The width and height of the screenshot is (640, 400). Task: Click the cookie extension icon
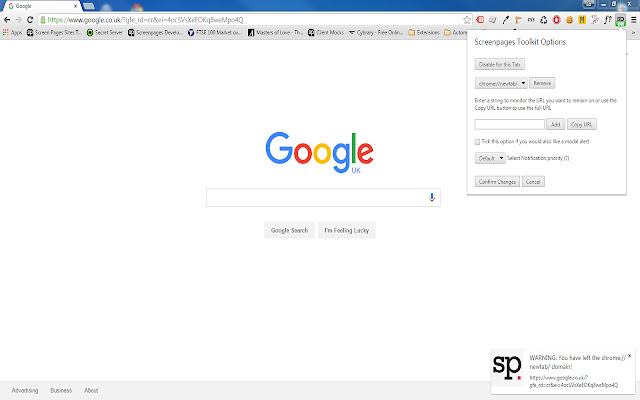(x=569, y=20)
